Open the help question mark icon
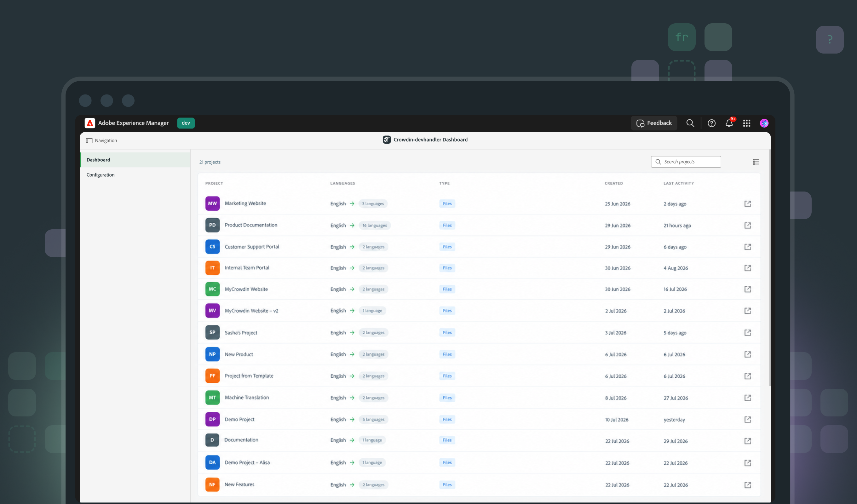Screen dimensions: 857x504 coord(711,123)
